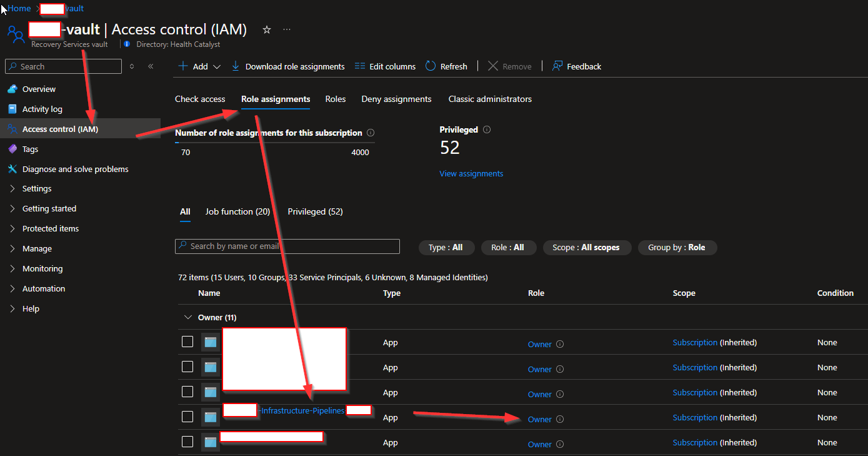Click info icon beside Infrastructure-Pipelines Owner role
Image resolution: width=868 pixels, height=456 pixels.
tap(560, 419)
